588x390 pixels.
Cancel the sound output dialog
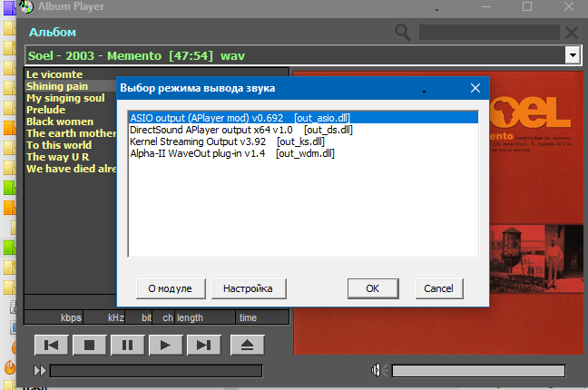439,288
